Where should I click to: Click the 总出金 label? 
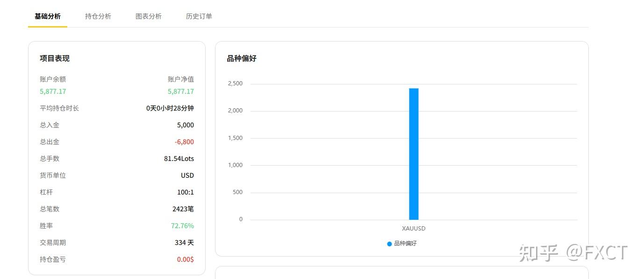50,142
